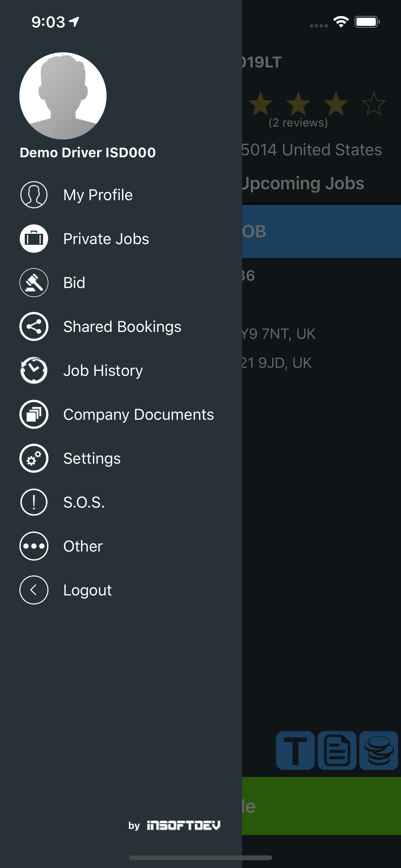This screenshot has height=868, width=401.
Task: Tap the driver profile avatar picture
Action: click(x=63, y=96)
